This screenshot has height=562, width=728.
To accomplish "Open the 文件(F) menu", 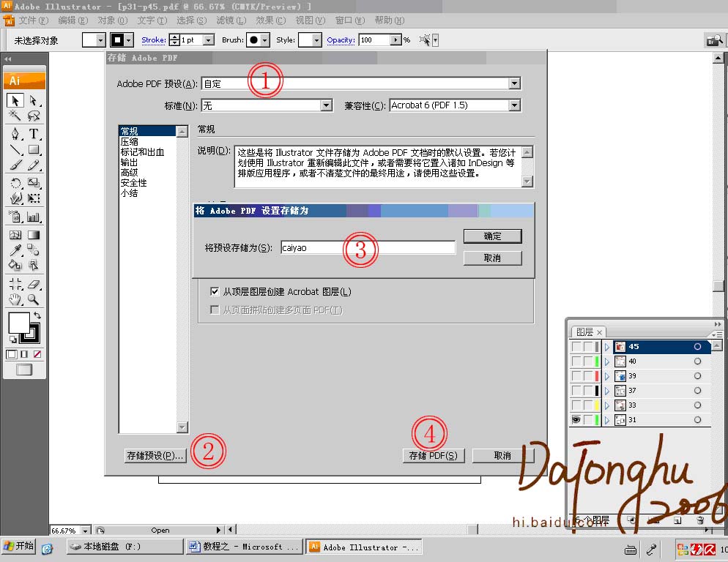I will click(33, 20).
